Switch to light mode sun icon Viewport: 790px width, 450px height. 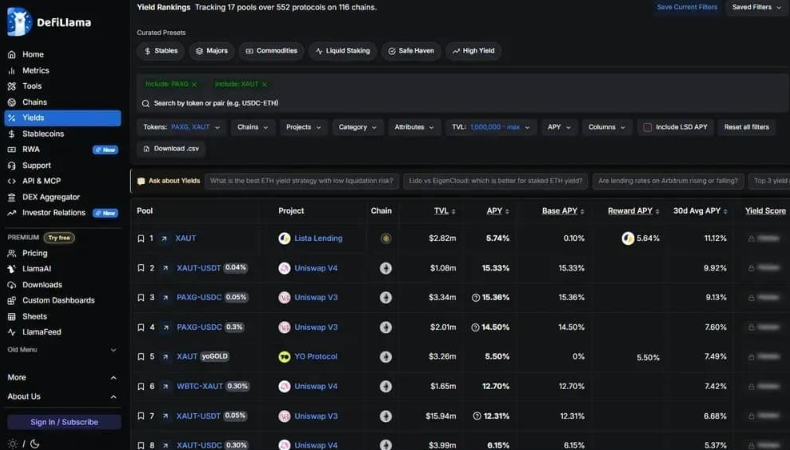13,444
